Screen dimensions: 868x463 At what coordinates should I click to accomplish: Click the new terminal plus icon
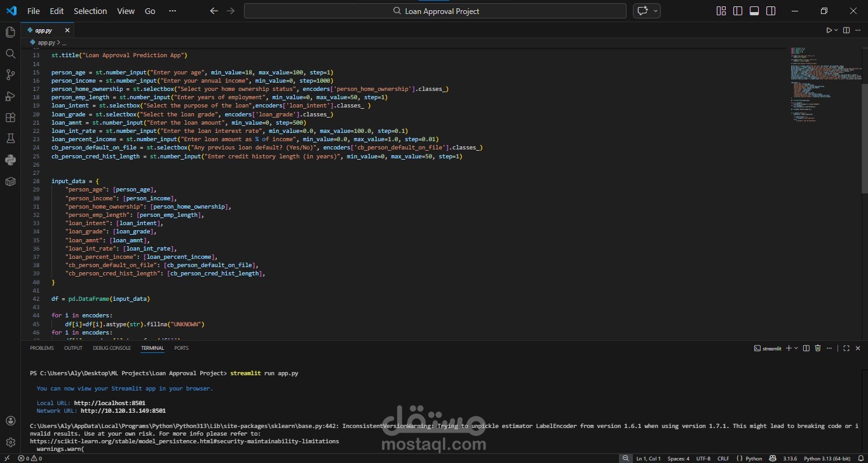789,348
